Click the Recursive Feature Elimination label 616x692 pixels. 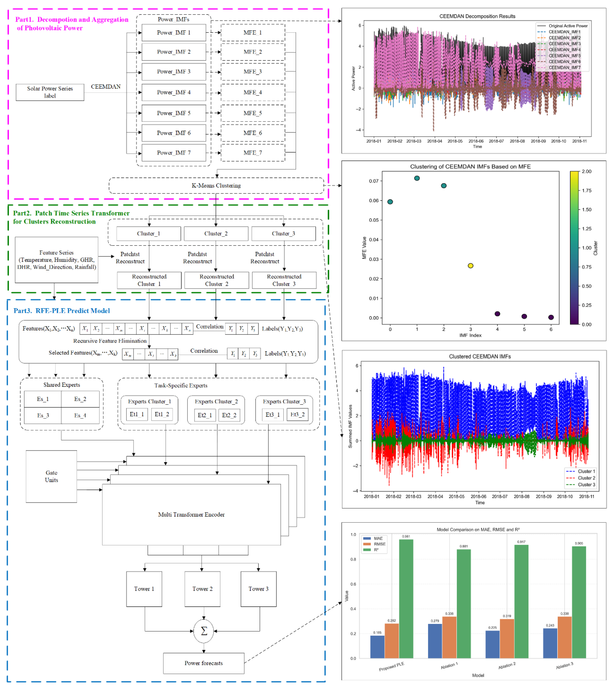pyautogui.click(x=110, y=341)
